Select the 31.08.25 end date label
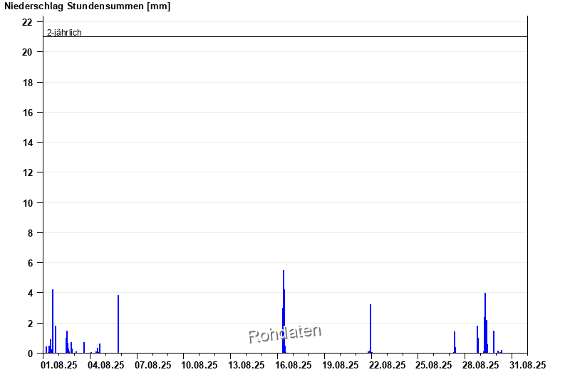This screenshot has width=570, height=392. [528, 365]
